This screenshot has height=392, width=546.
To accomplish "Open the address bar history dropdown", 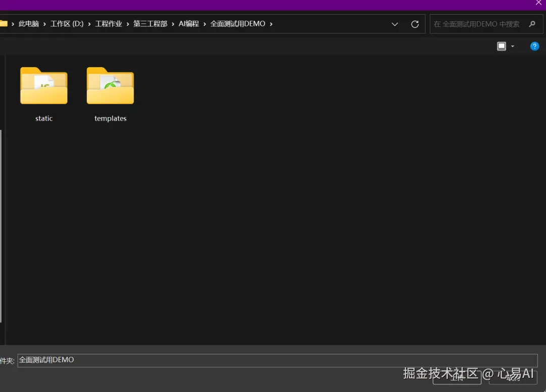I will click(394, 24).
